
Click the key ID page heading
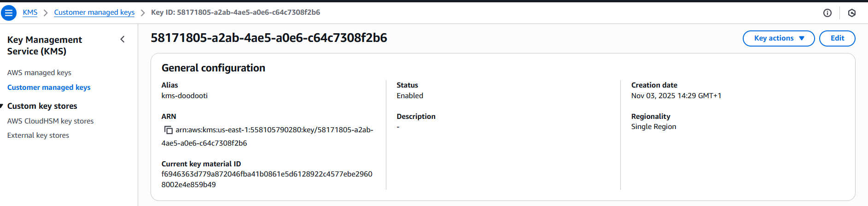coord(269,38)
